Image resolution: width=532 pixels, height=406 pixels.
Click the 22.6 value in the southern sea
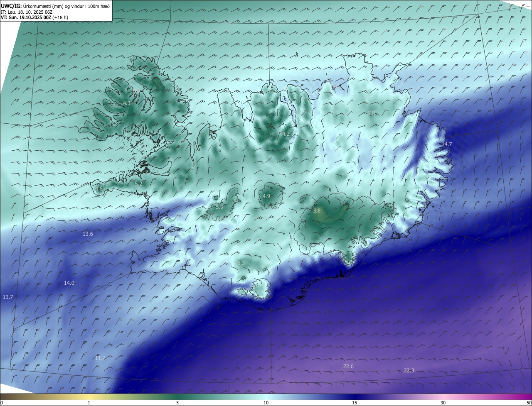348,366
